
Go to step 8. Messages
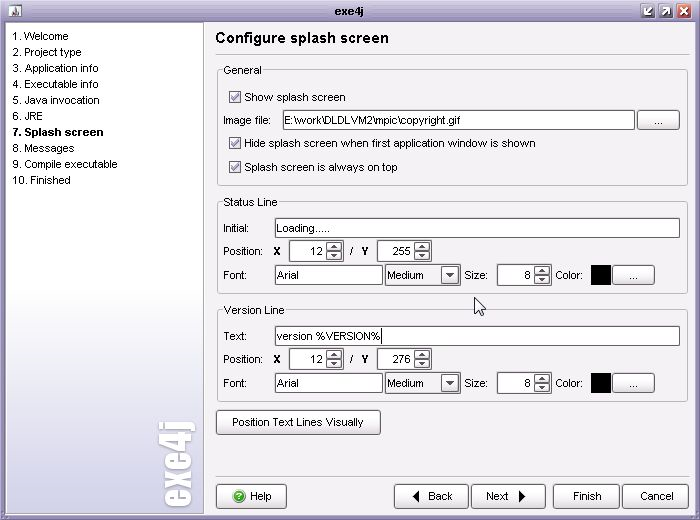coord(43,148)
